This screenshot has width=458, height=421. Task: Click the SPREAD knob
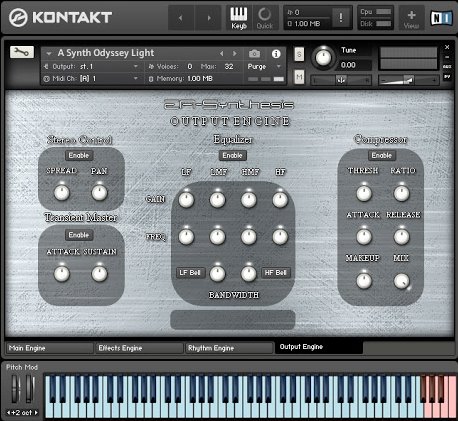pos(62,192)
